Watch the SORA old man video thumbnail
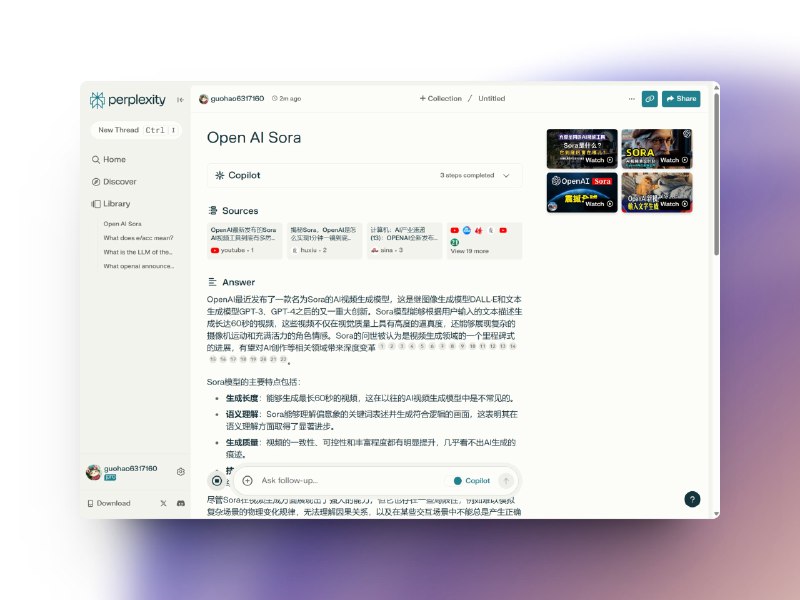 (x=657, y=148)
